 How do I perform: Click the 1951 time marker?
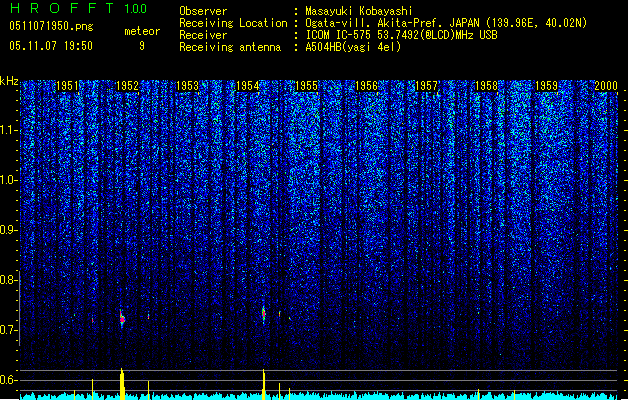click(67, 86)
